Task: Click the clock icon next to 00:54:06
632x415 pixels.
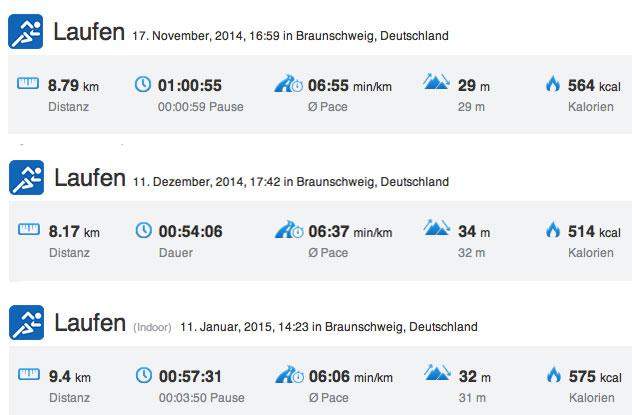Action: click(143, 230)
